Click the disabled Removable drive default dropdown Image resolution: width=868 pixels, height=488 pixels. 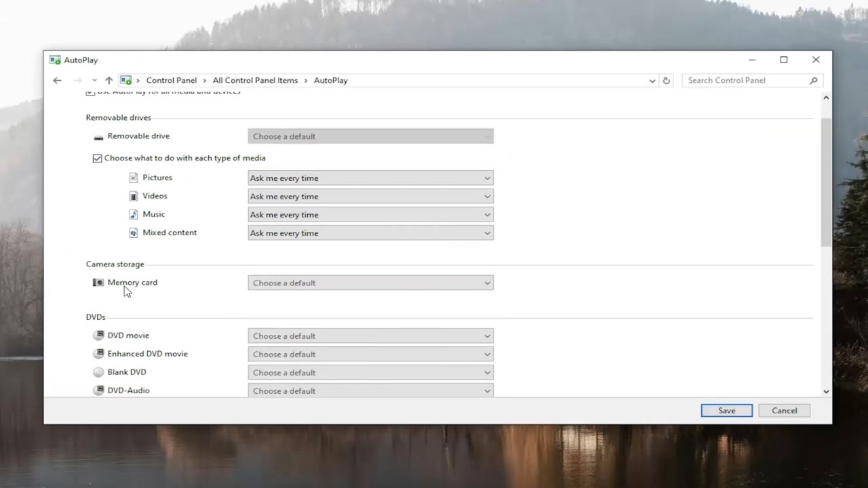(x=370, y=136)
